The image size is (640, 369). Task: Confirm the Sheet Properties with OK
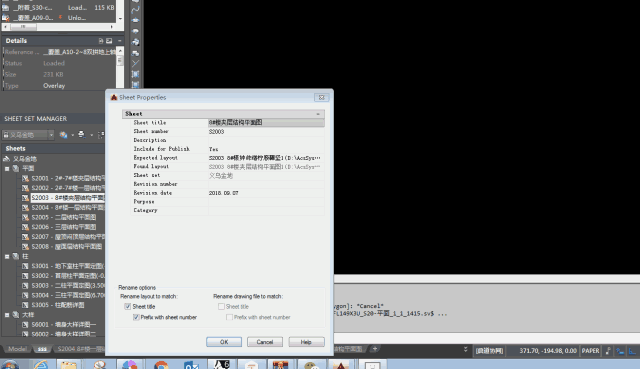(x=224, y=342)
